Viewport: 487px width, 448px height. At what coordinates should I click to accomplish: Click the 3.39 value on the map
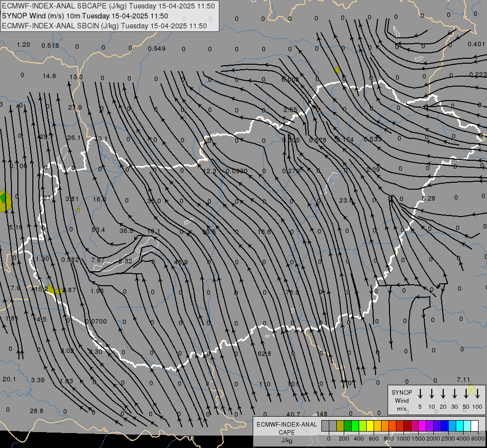(x=38, y=380)
